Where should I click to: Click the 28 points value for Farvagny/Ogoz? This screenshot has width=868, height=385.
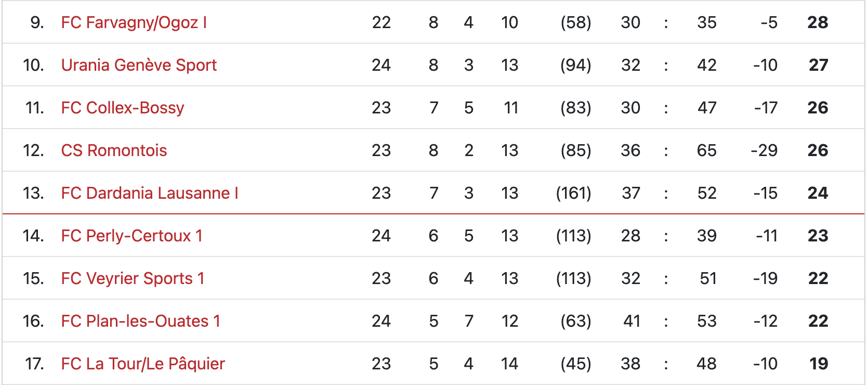(x=818, y=22)
